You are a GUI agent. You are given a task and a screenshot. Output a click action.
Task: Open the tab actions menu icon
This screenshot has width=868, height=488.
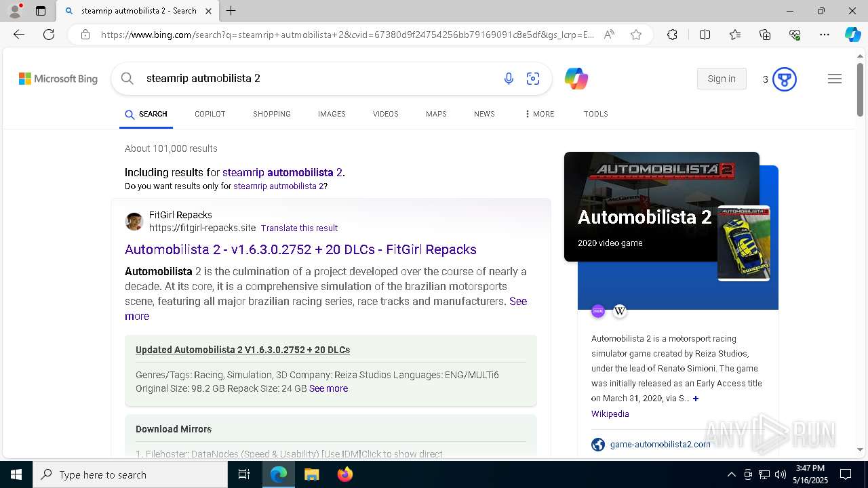click(x=41, y=11)
